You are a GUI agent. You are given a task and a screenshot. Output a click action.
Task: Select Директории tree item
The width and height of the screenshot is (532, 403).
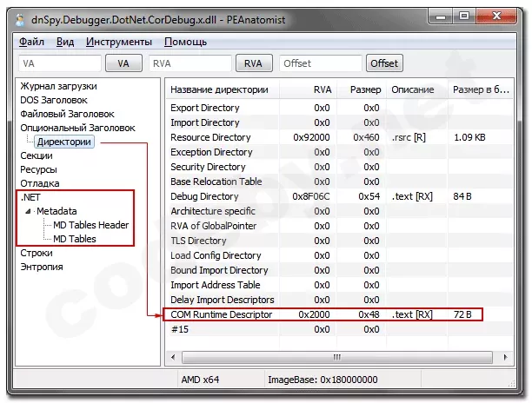click(x=64, y=142)
